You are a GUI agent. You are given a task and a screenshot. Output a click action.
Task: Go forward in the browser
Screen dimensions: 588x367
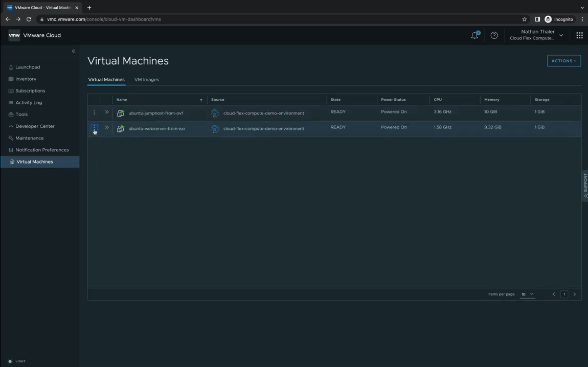point(18,19)
